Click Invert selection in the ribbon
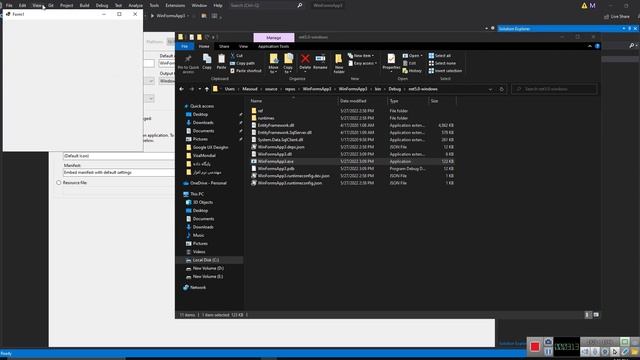This screenshot has width=640, height=360. tap(445, 71)
